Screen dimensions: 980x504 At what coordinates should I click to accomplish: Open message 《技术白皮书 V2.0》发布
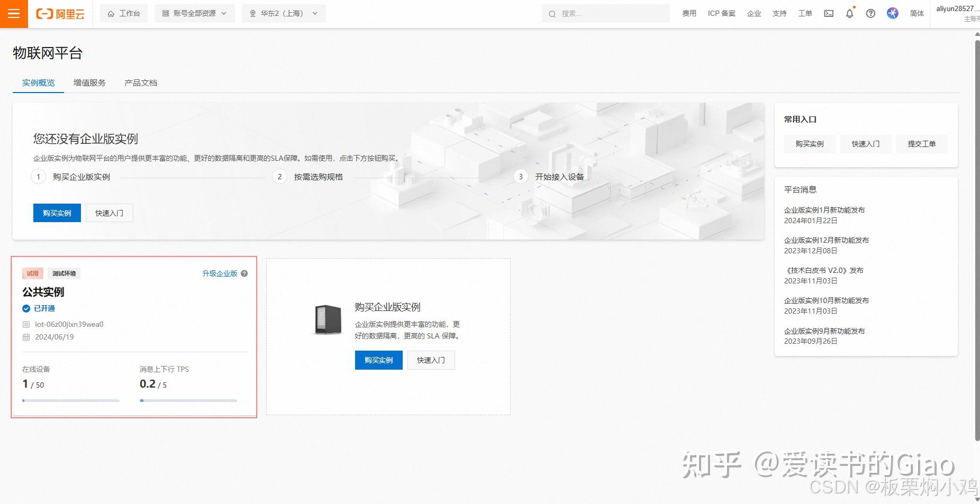pyautogui.click(x=824, y=270)
